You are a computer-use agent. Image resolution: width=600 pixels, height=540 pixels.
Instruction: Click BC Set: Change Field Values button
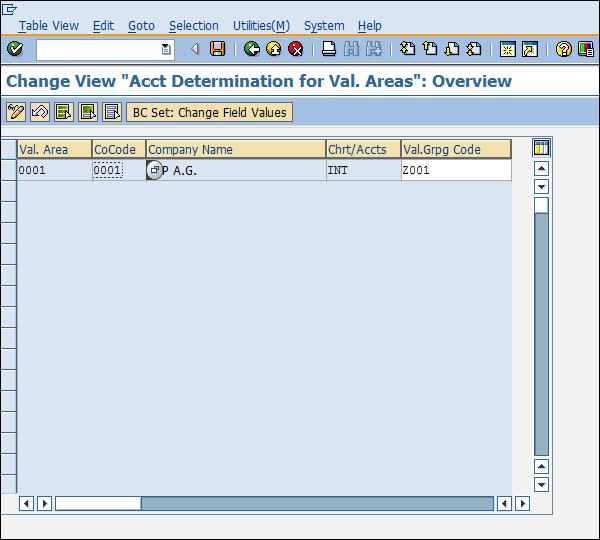[x=209, y=112]
